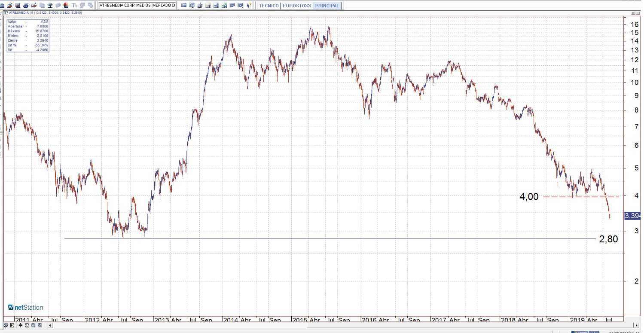This screenshot has width=644, height=333.
Task: Switch to the TECNICO tab
Action: [x=269, y=6]
